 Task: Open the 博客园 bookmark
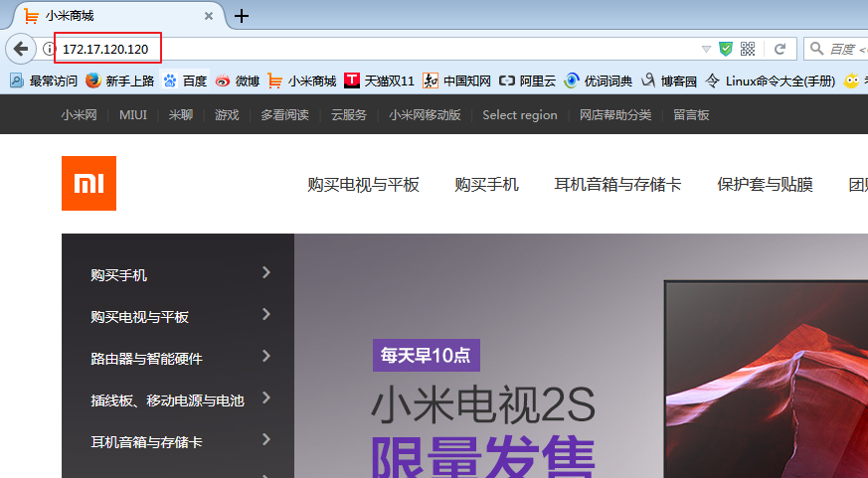click(669, 80)
